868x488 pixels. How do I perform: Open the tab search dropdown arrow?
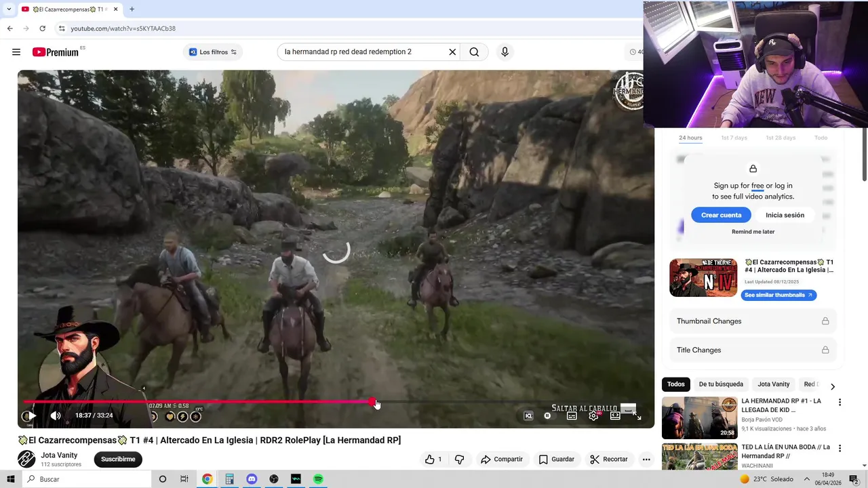tap(8, 9)
